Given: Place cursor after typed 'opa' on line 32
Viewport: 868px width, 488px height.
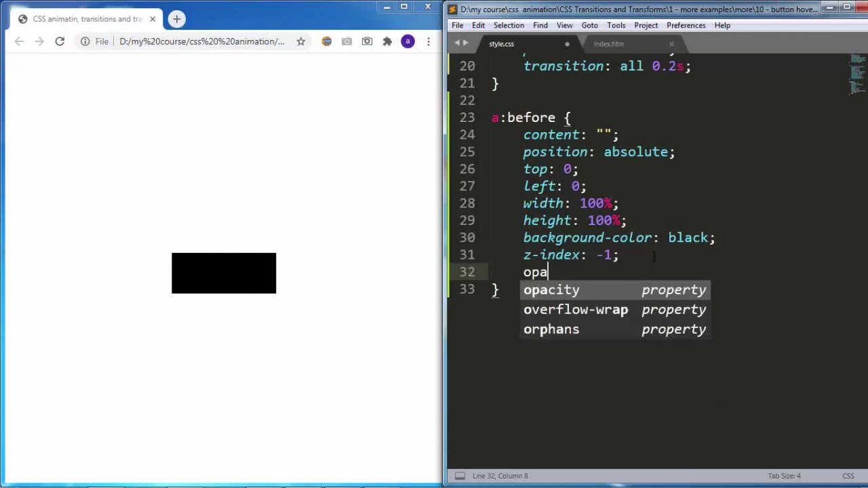Looking at the screenshot, I should pos(548,272).
